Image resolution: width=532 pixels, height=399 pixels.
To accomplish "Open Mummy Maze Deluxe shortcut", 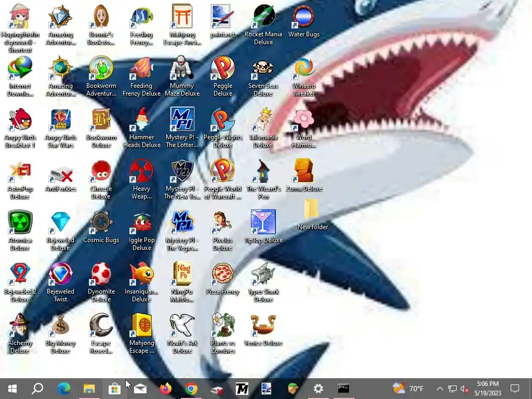I will tap(182, 68).
